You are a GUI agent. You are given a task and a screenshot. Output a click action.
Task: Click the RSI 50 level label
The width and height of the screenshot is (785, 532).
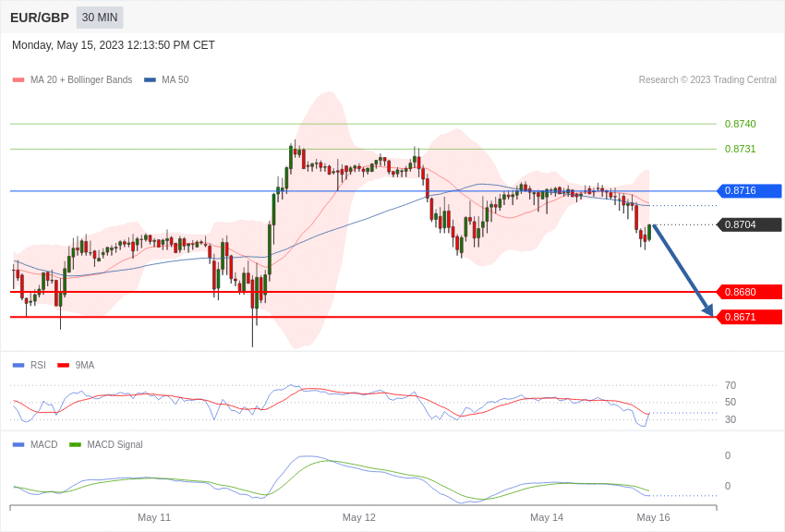pyautogui.click(x=731, y=402)
